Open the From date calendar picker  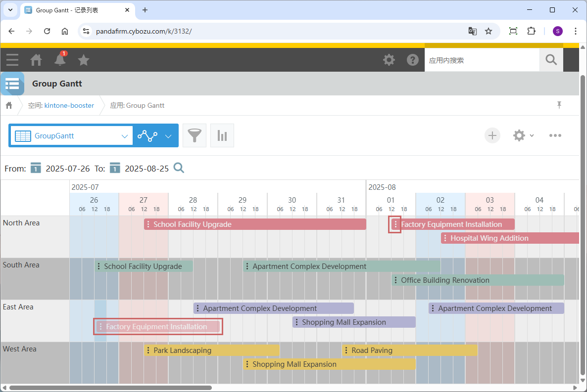36,168
